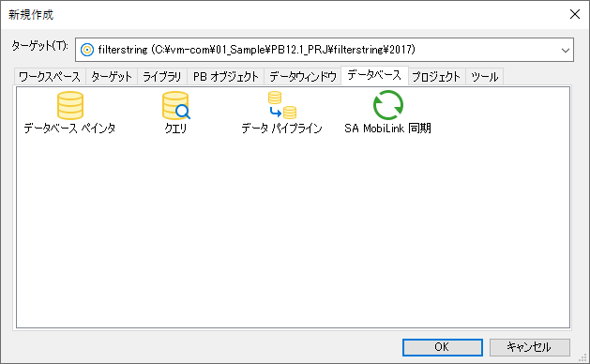The width and height of the screenshot is (590, 364).
Task: Click the SA MobiLink 同期 label text
Action: tap(388, 129)
